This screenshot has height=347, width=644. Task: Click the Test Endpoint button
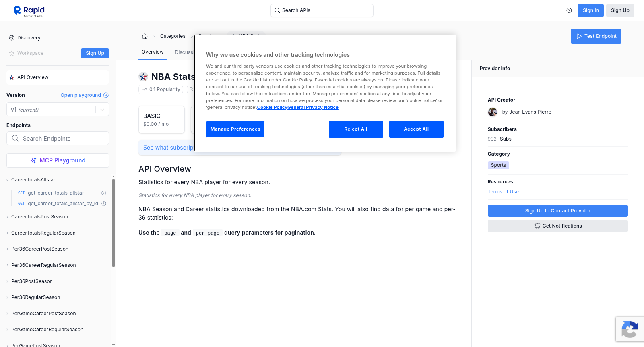point(596,36)
